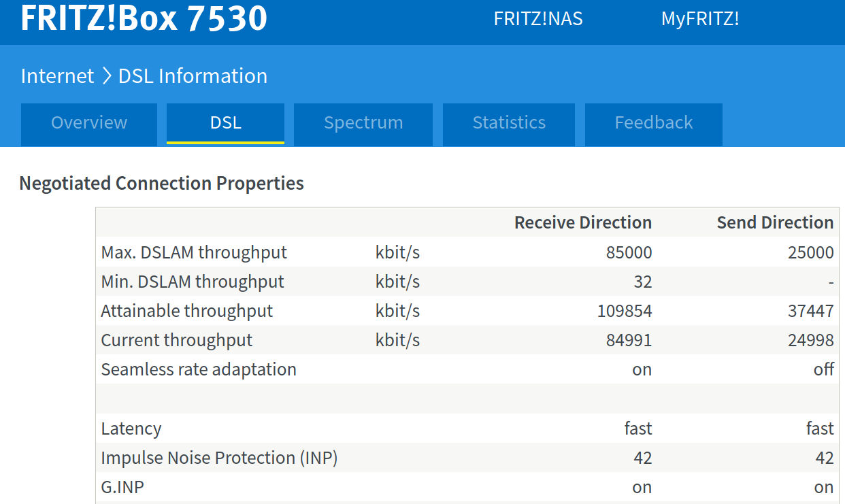
Task: Click the G.INP send 'on' value
Action: tap(824, 487)
